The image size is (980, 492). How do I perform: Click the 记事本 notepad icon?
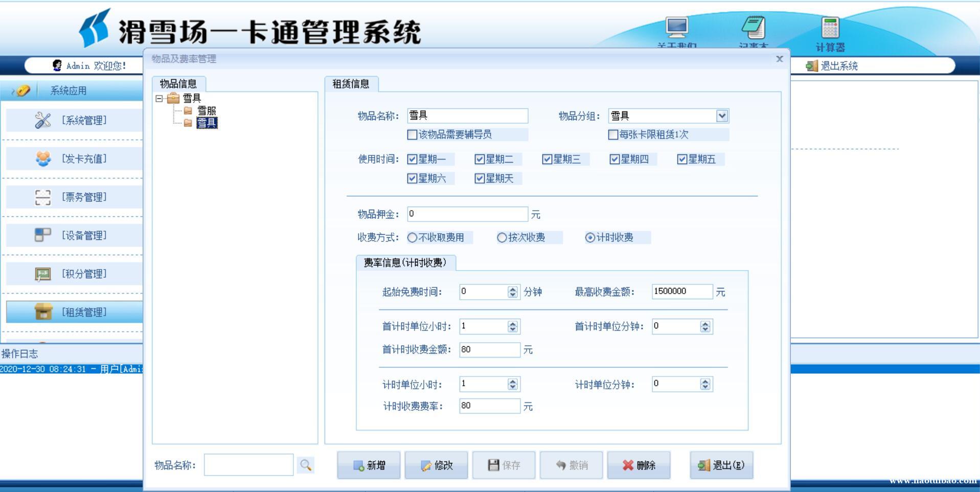click(753, 28)
